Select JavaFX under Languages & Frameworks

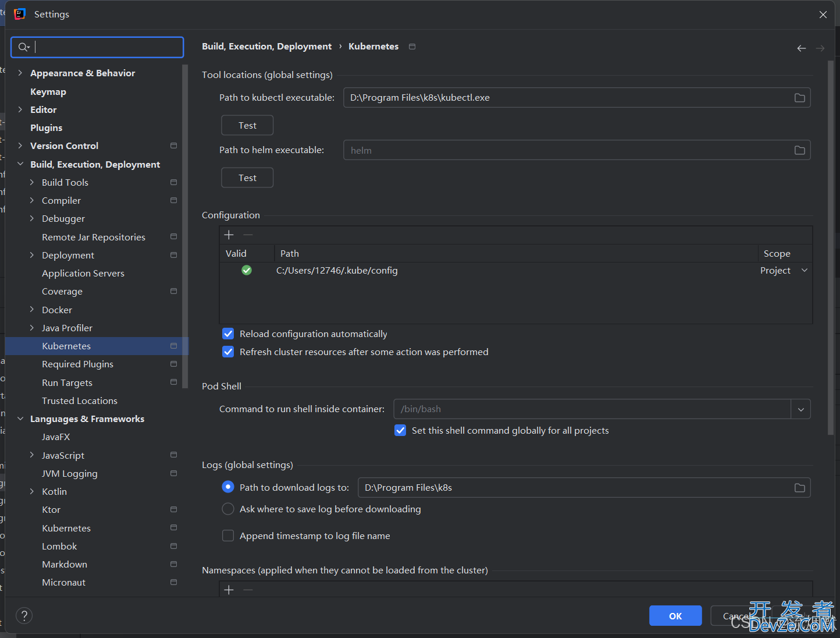(x=56, y=437)
